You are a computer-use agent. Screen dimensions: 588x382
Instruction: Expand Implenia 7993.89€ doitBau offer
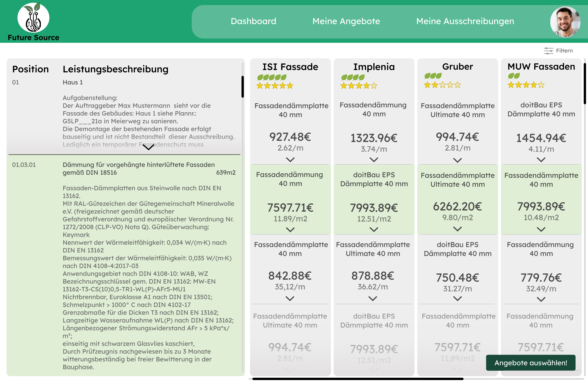(374, 230)
